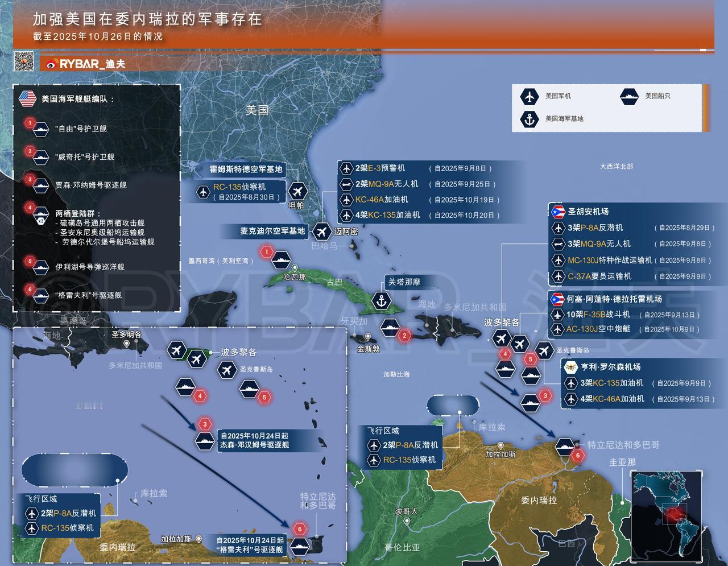Viewport: 728px width, 566px height.
Task: Click the jet icon beside 10架F-35B战斗机
Action: (x=557, y=315)
